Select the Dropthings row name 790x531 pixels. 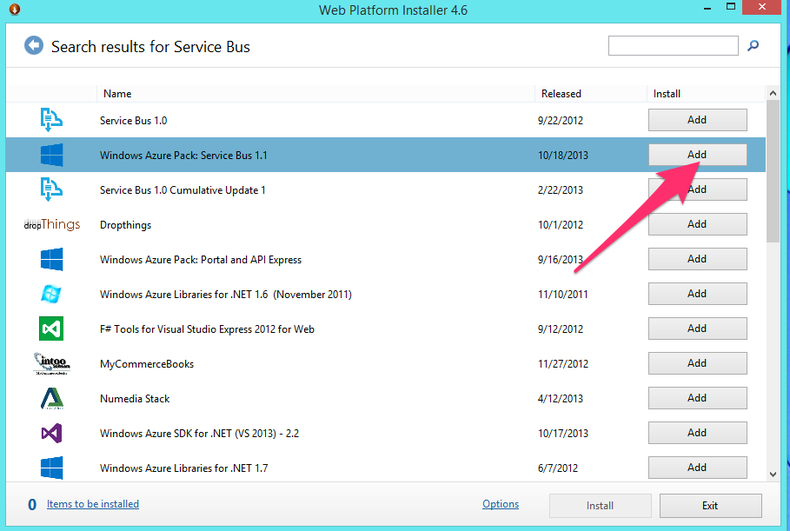click(x=125, y=225)
